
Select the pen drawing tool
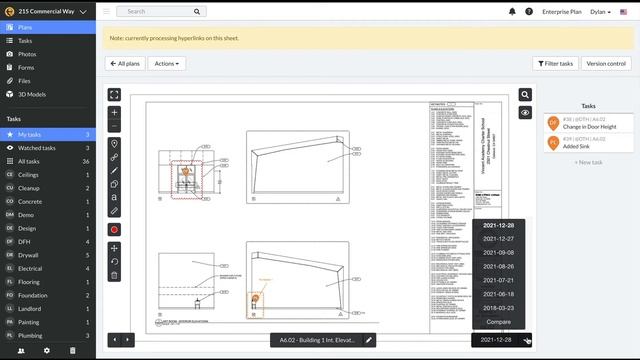pyautogui.click(x=114, y=171)
